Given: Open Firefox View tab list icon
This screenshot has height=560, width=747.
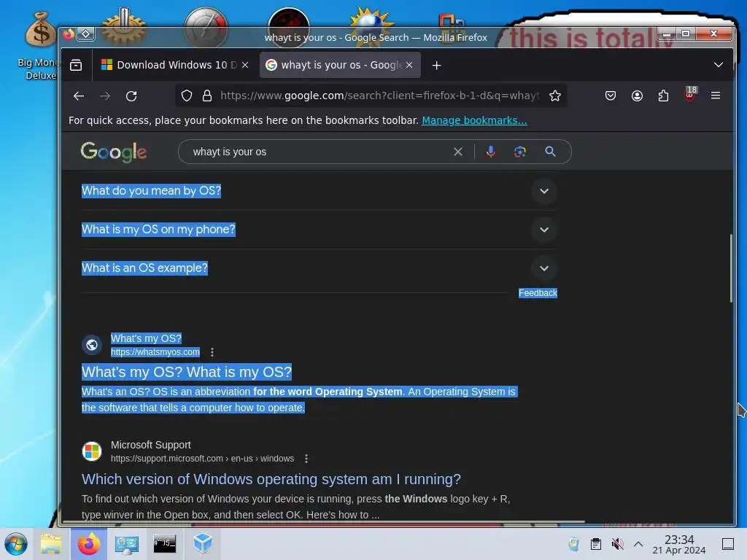Looking at the screenshot, I should point(76,65).
